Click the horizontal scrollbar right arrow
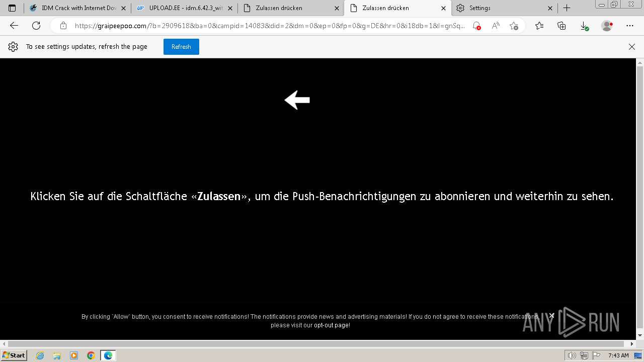This screenshot has width=644, height=362. point(632,344)
